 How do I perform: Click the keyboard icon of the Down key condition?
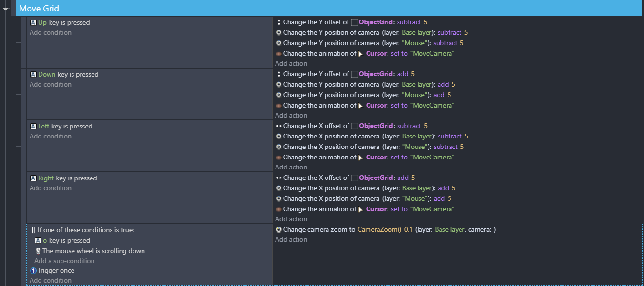[33, 74]
